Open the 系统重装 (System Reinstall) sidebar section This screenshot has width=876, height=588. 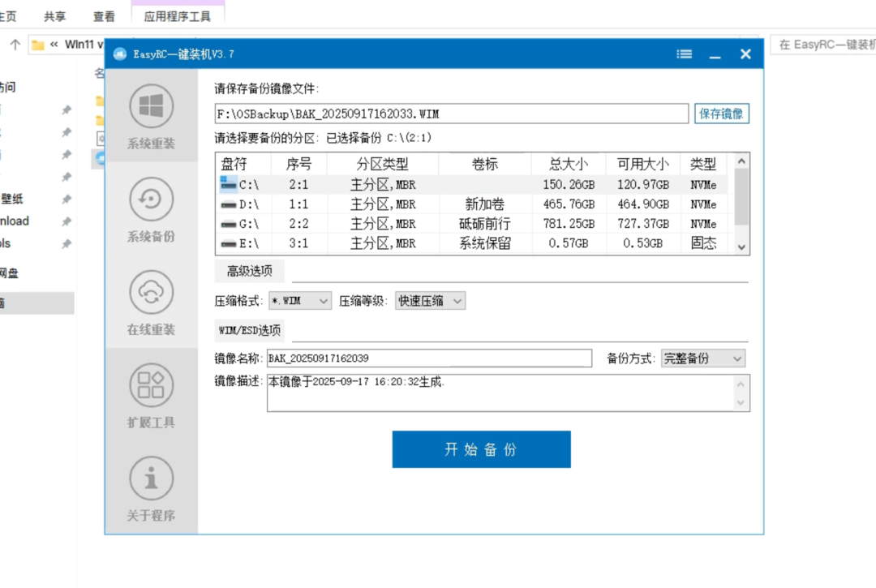(151, 116)
